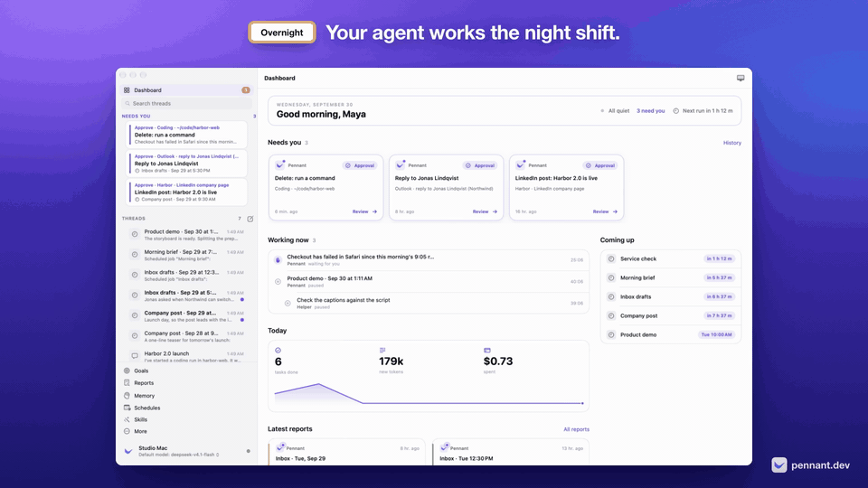Screen dimensions: 868x488
Task: Click Inbox drafts clock icon in Coming up
Action: (x=611, y=296)
